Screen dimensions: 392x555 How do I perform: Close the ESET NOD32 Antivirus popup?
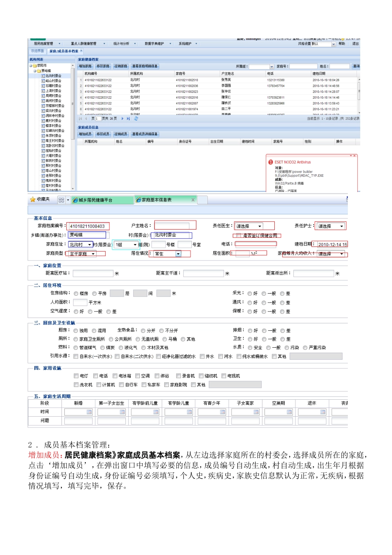point(354,156)
